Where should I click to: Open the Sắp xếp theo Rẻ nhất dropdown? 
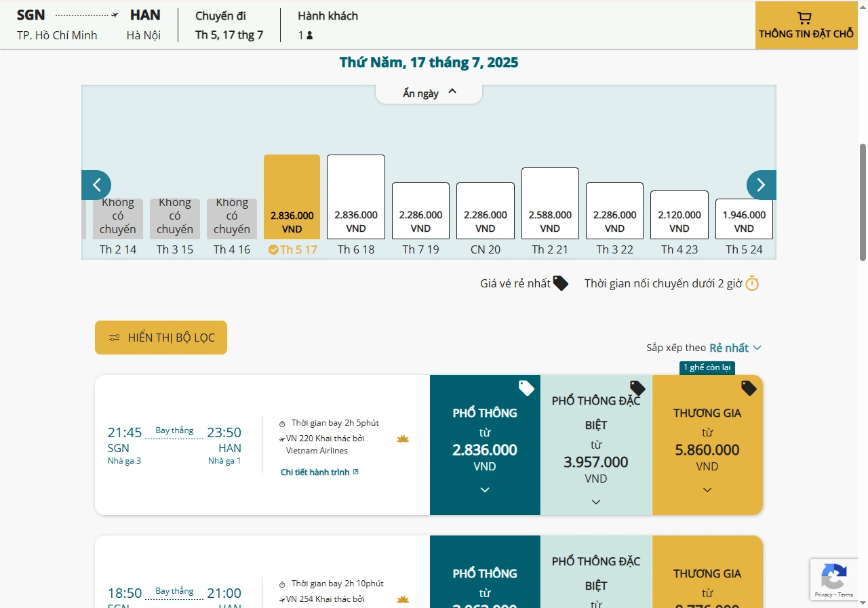tap(736, 348)
